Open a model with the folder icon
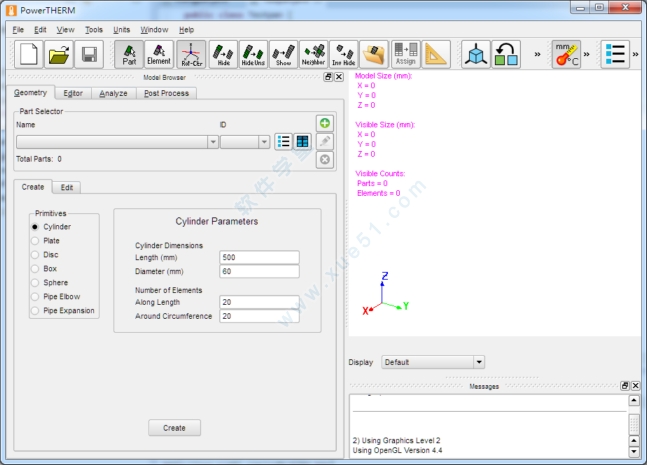 click(x=59, y=54)
